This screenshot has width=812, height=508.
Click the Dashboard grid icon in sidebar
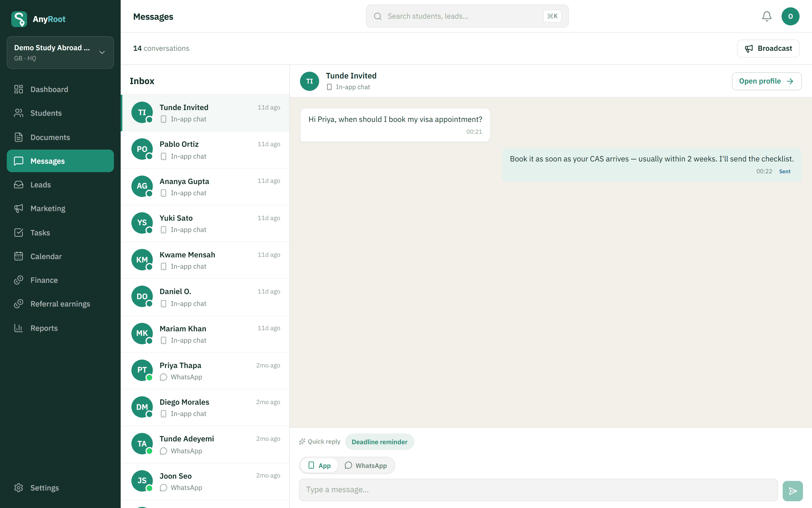pyautogui.click(x=18, y=89)
